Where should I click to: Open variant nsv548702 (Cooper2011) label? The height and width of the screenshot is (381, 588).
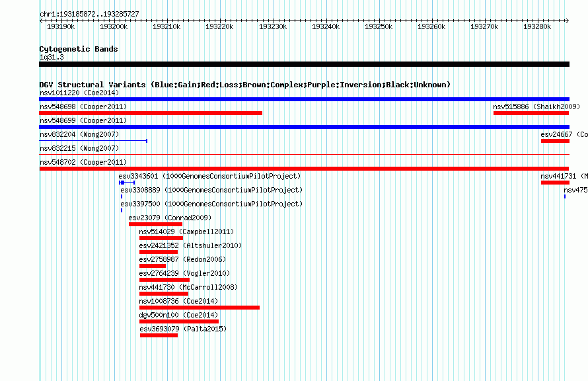point(83,162)
